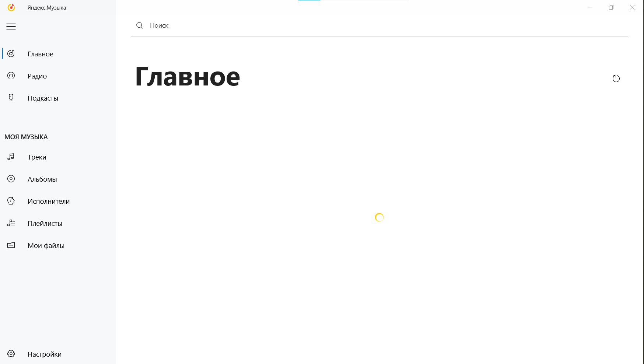
Task: Collapse the sidebar with the hamburger icon
Action: tap(11, 27)
